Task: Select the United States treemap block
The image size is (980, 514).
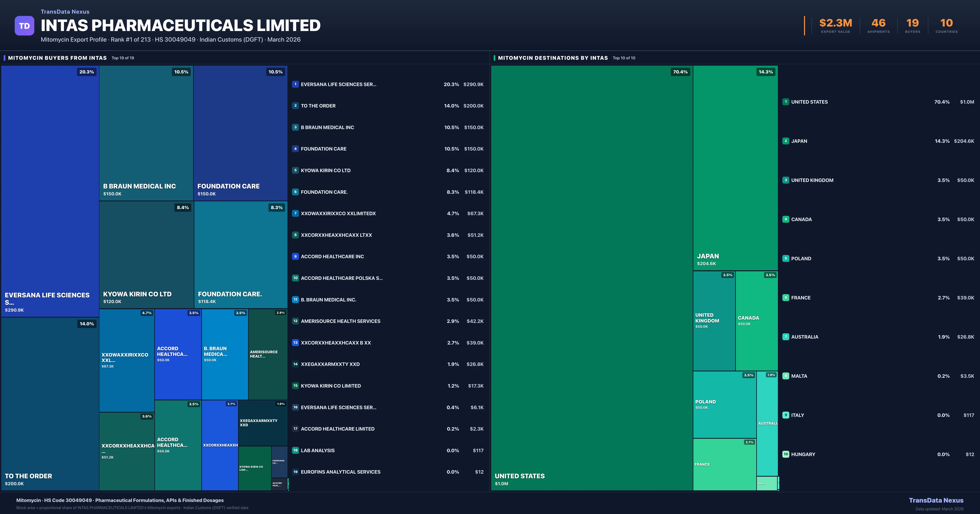Action: (592, 278)
